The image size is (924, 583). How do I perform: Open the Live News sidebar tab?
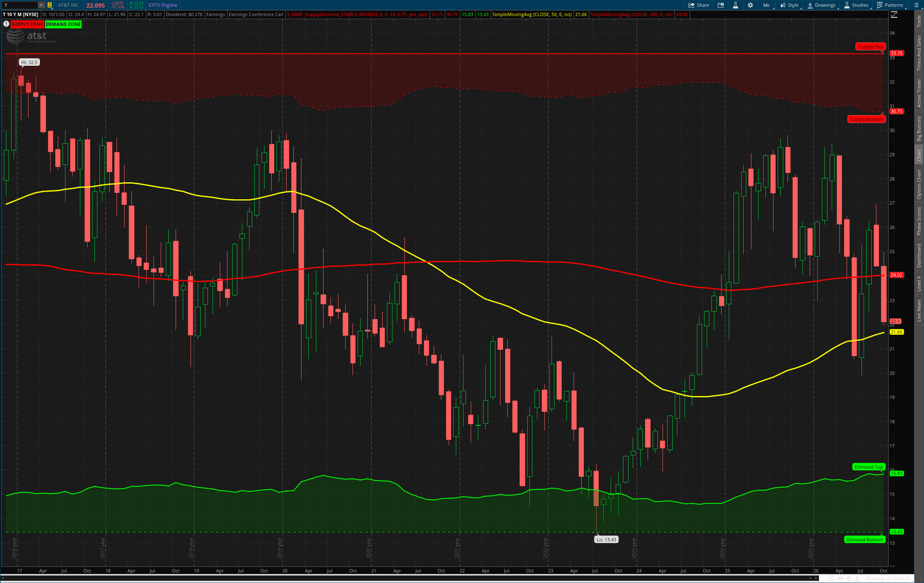click(919, 310)
